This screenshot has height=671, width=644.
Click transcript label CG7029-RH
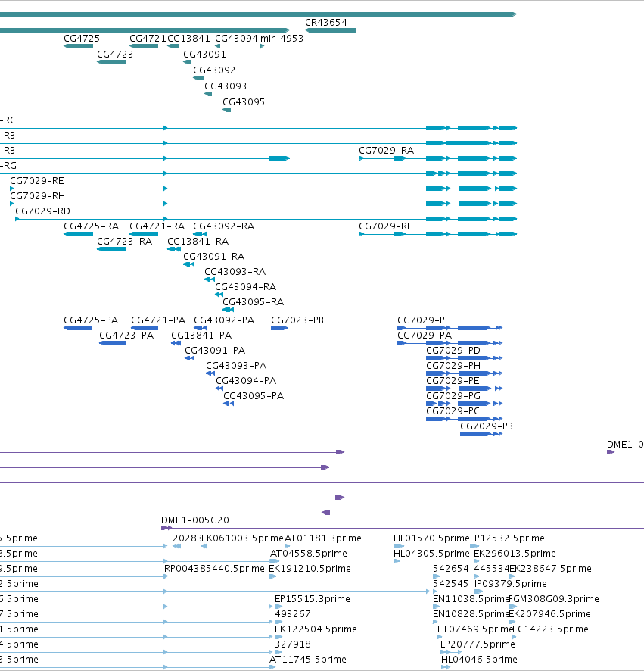(38, 195)
